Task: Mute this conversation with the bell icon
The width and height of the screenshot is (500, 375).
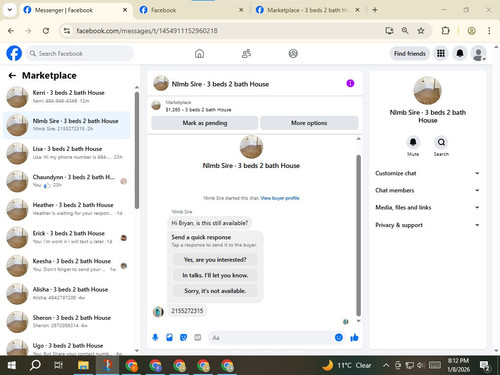Action: point(413,142)
